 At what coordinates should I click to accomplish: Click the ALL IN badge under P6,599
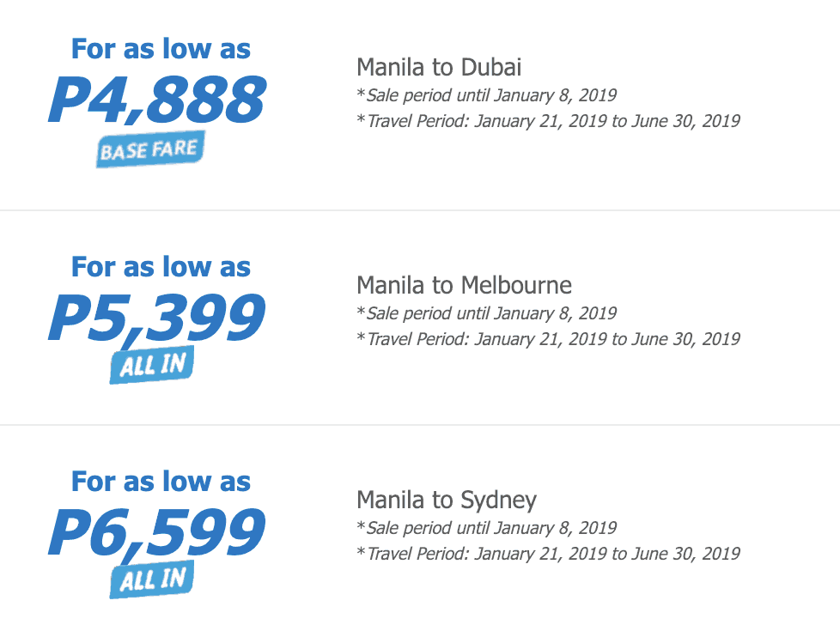click(152, 581)
